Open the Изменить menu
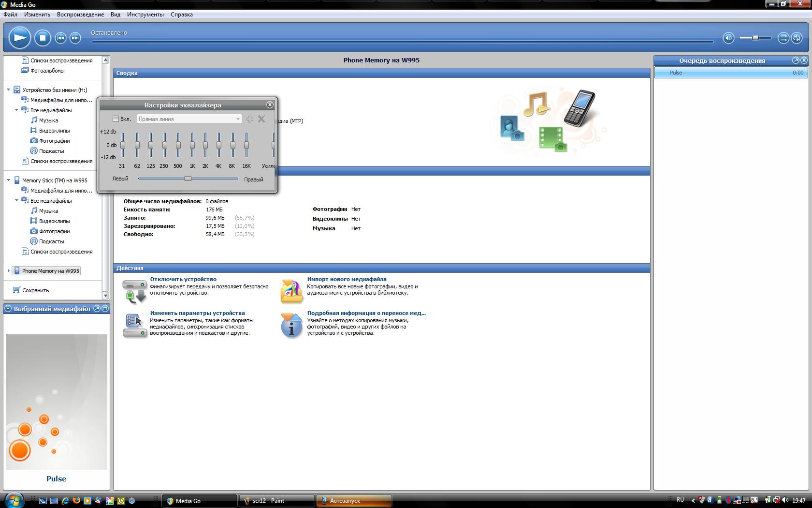 point(37,15)
